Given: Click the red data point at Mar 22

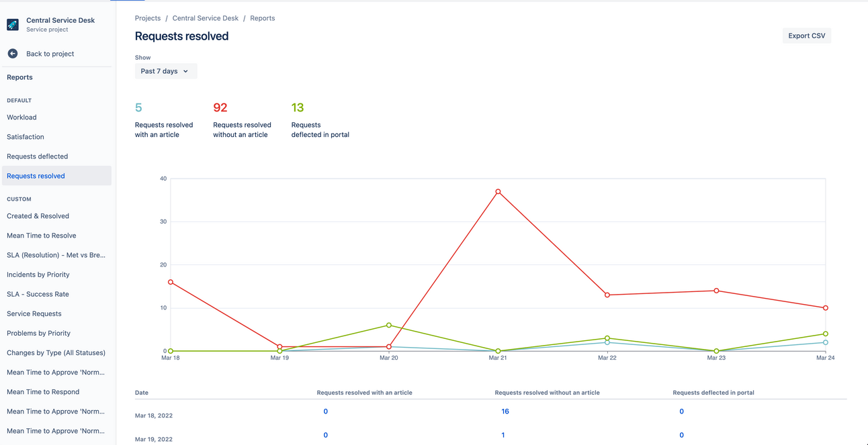Looking at the screenshot, I should [607, 295].
